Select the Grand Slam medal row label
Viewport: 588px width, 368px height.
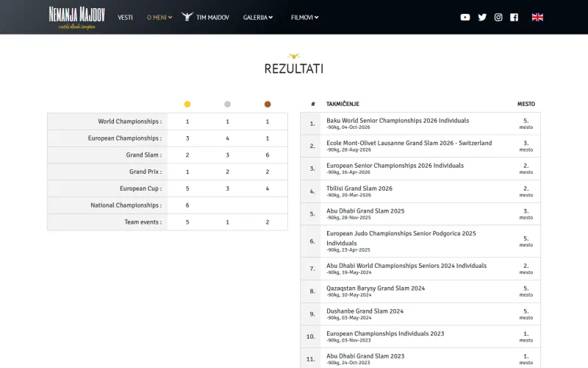tap(144, 155)
